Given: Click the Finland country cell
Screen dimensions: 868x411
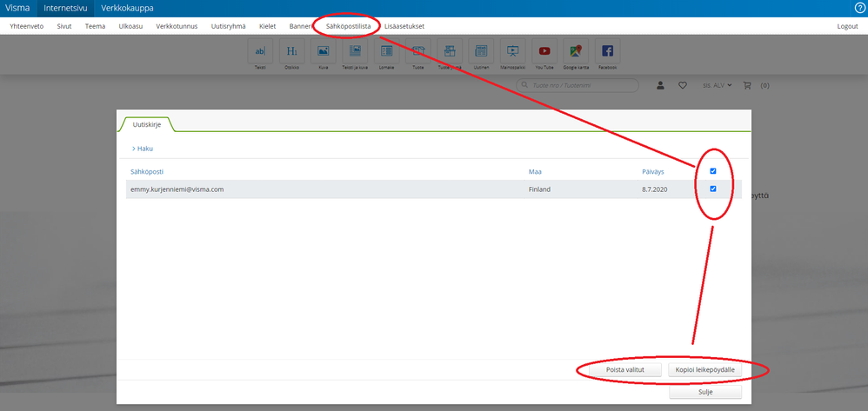Looking at the screenshot, I should point(539,189).
